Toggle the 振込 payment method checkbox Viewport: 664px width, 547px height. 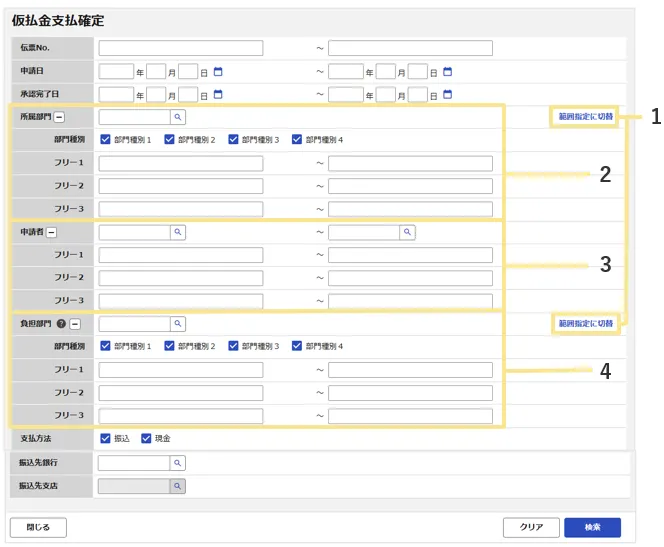[106, 438]
